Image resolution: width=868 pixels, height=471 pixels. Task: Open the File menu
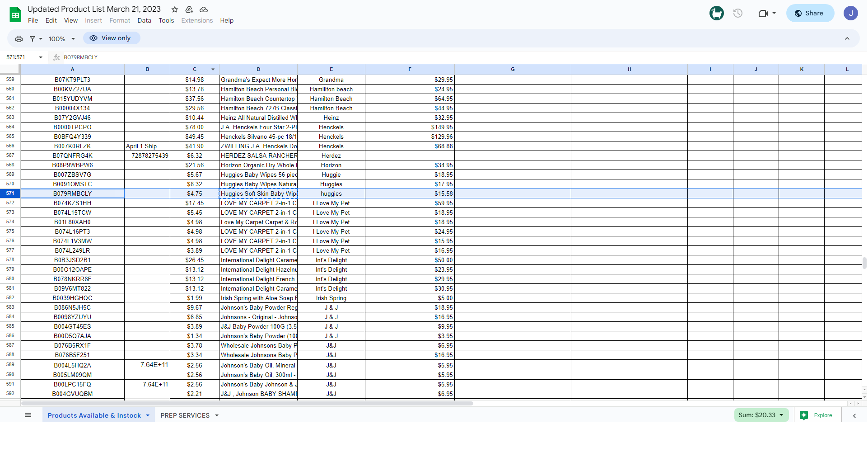pyautogui.click(x=33, y=21)
